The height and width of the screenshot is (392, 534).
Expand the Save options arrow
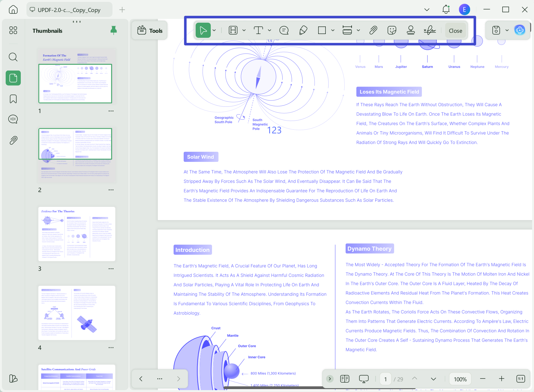pyautogui.click(x=507, y=31)
